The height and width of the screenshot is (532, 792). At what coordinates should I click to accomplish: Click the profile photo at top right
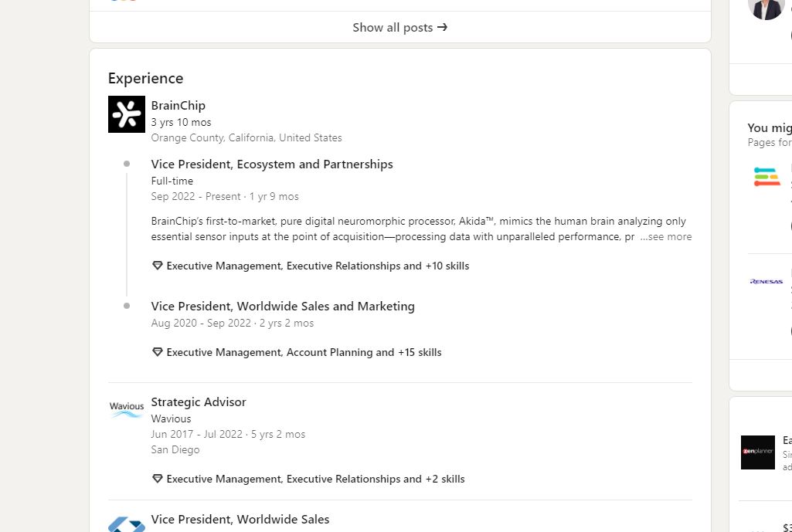(767, 8)
